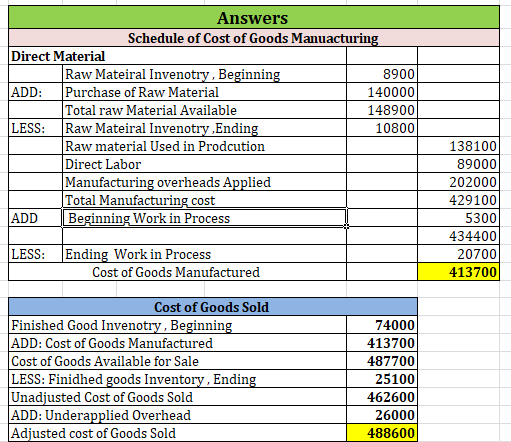This screenshot has width=511, height=442.
Task: Select the green 'Answers' header cell
Action: point(254,17)
